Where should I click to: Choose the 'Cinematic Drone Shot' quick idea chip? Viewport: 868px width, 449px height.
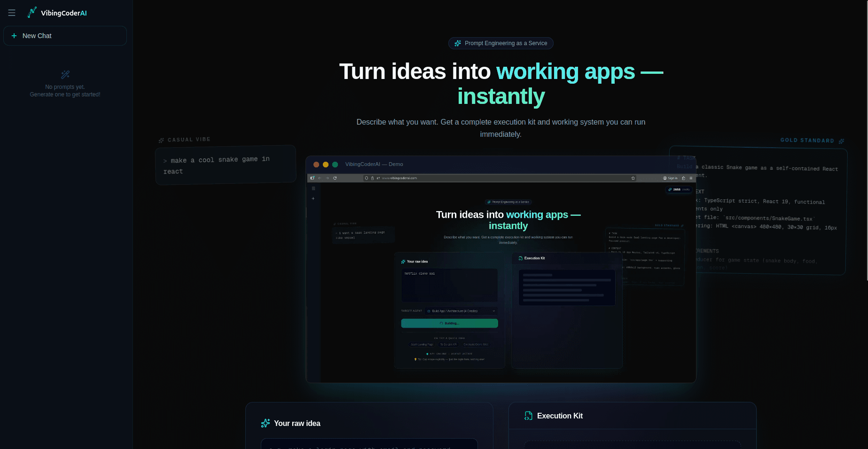tap(476, 345)
